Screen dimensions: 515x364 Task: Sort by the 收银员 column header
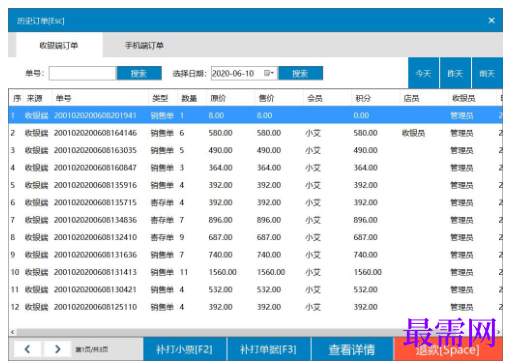pyautogui.click(x=472, y=98)
